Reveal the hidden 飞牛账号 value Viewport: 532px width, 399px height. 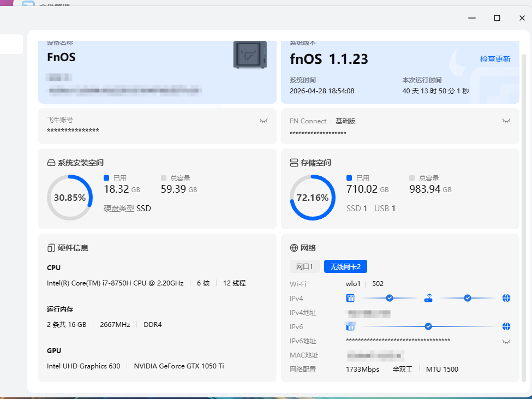click(x=264, y=121)
